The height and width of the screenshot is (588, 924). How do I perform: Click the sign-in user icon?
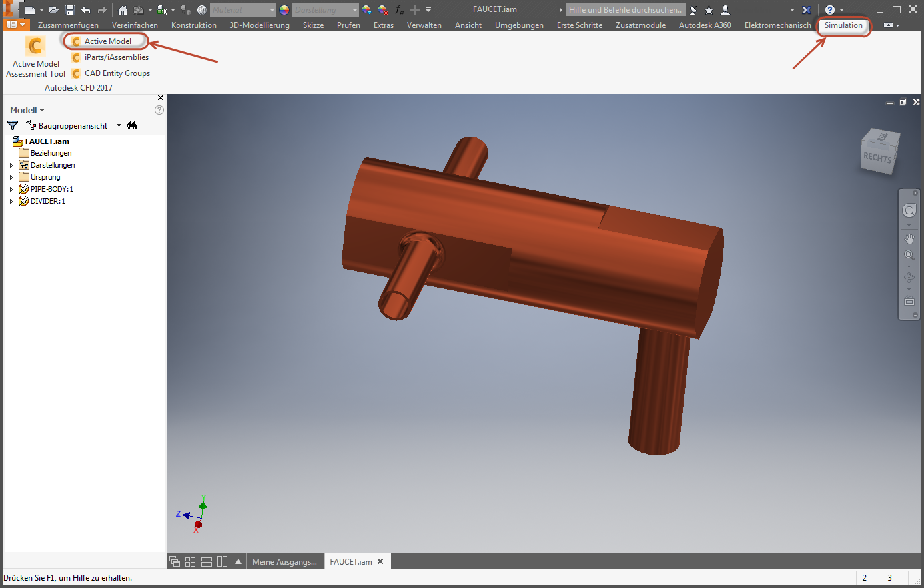pos(725,10)
